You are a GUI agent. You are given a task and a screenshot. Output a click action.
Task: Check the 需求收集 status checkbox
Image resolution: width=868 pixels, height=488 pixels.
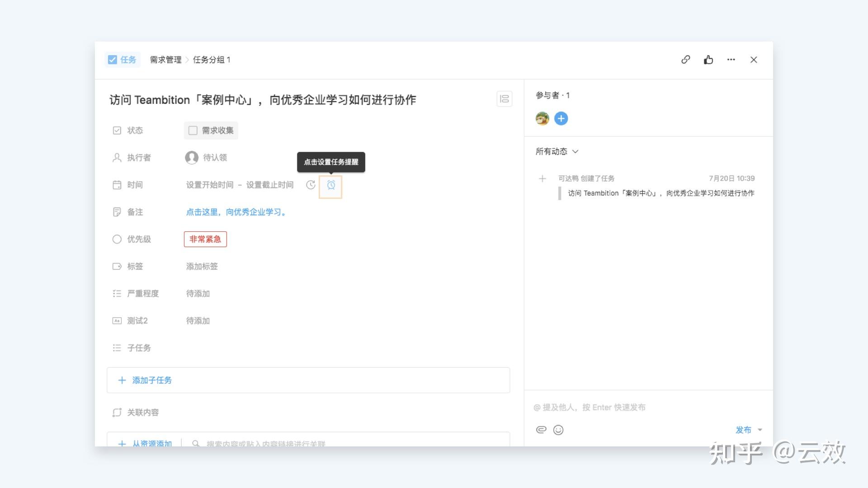tap(193, 131)
